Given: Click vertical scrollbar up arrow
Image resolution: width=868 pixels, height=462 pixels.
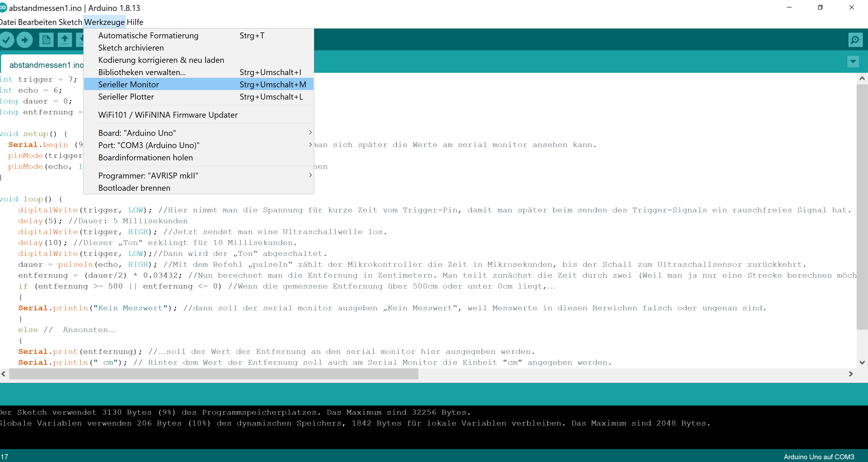Looking at the screenshot, I should click(862, 79).
